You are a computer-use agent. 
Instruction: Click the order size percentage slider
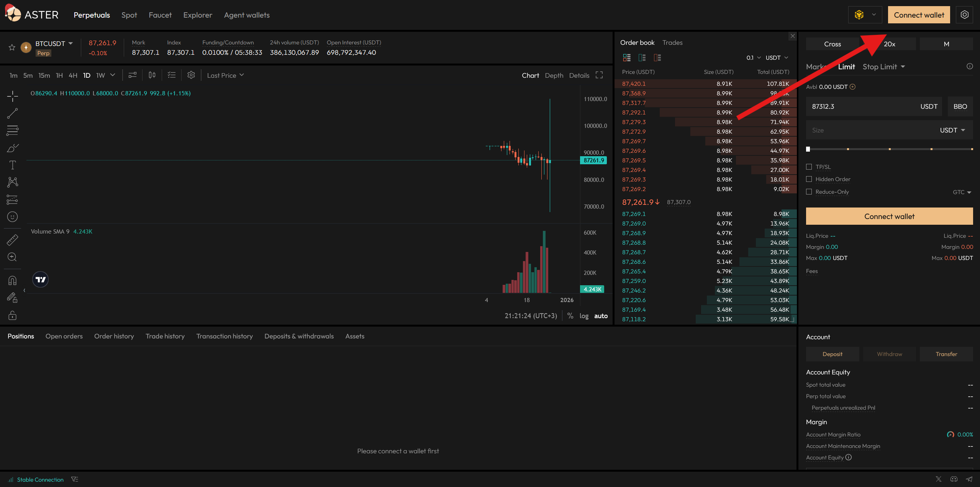point(889,149)
